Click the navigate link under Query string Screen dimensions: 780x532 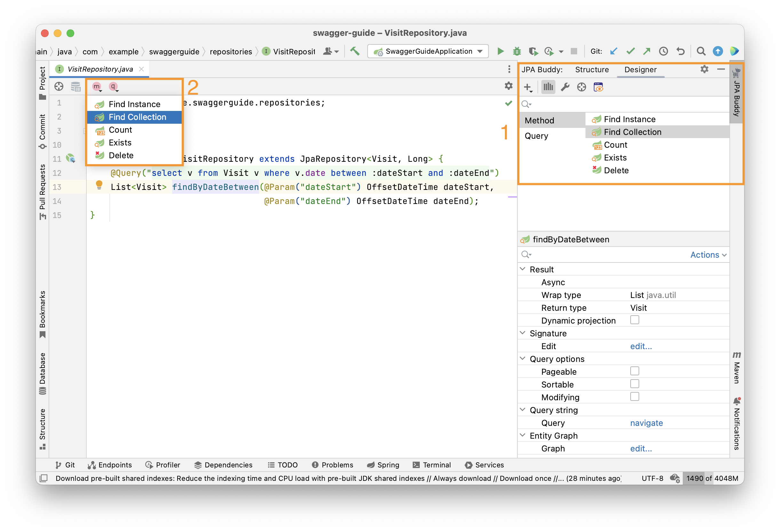point(646,423)
